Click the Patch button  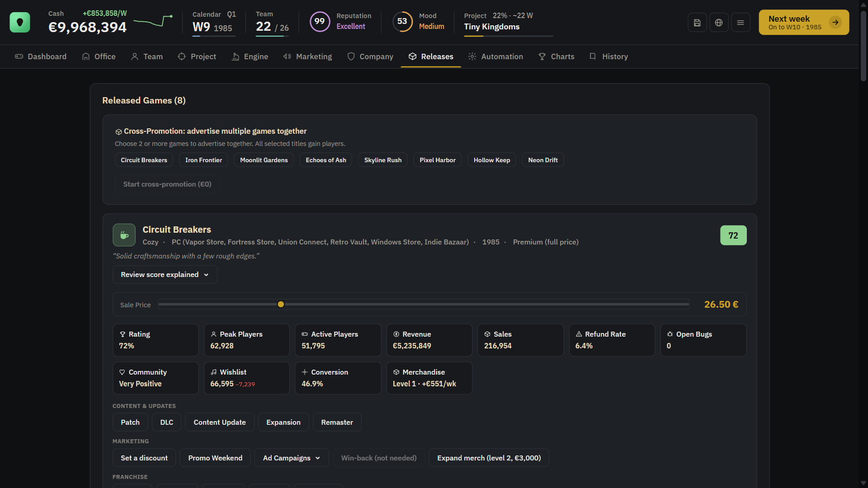[130, 422]
